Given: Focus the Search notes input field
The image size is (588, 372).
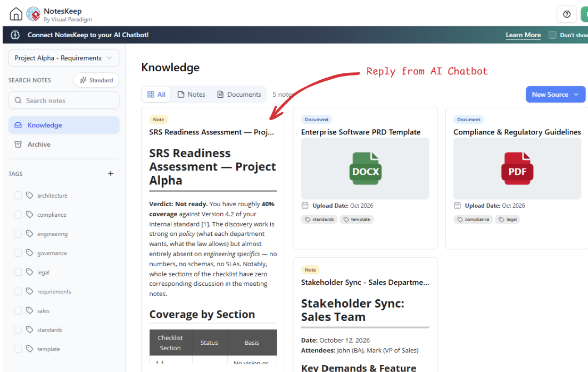Looking at the screenshot, I should (64, 100).
